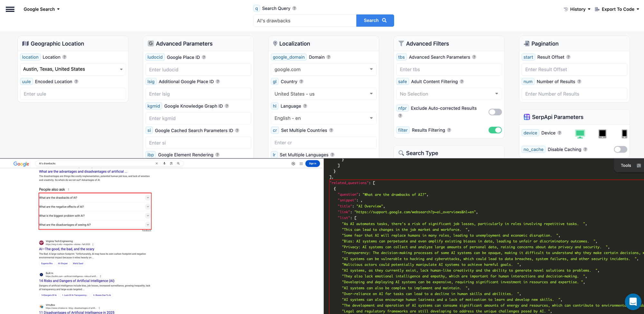Open the Tools menu in JSON panel
The image size is (644, 314).
[x=630, y=166]
